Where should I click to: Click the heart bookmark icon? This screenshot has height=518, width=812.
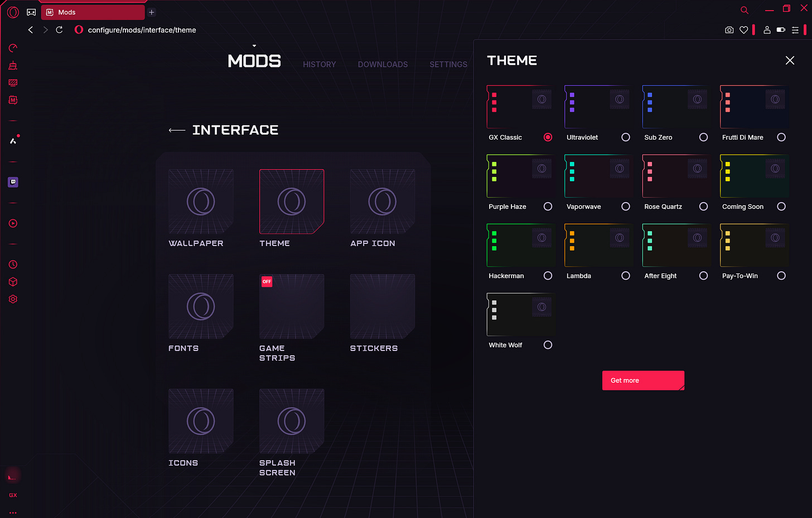(743, 30)
